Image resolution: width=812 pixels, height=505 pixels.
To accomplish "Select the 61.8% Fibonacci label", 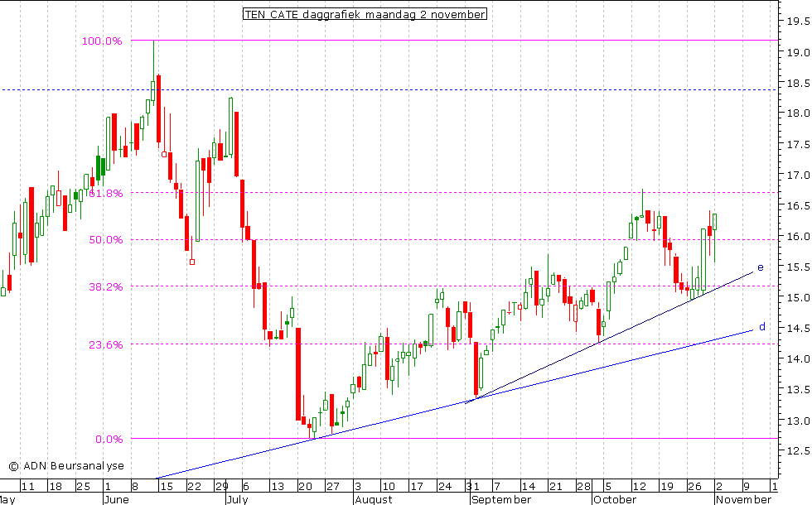I will coord(106,194).
